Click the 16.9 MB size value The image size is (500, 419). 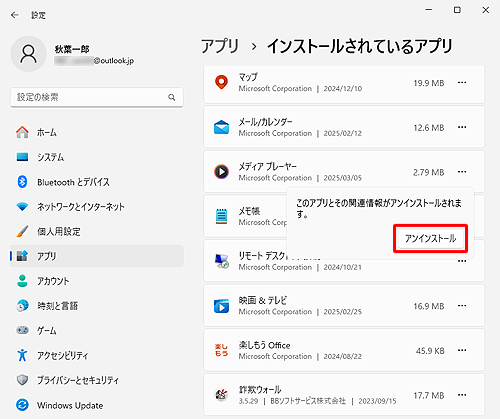coord(429,306)
